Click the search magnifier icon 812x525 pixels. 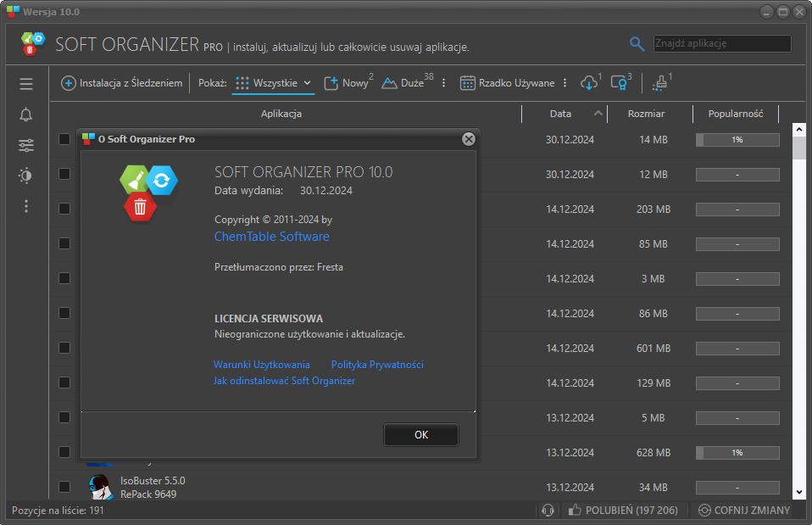[637, 44]
